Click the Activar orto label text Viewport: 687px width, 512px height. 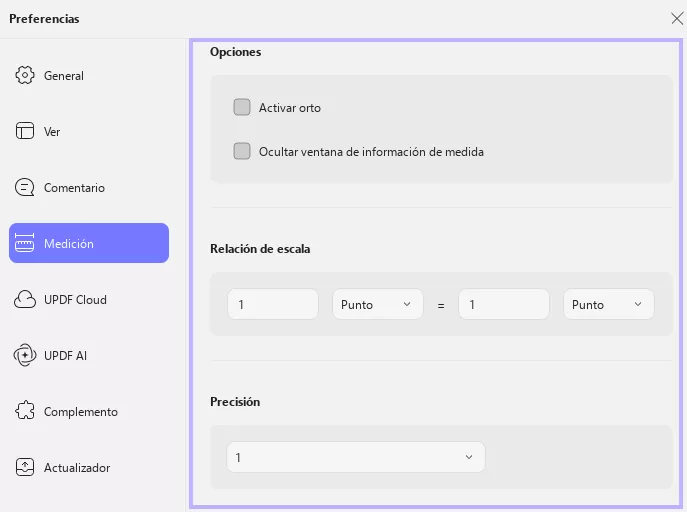[290, 108]
